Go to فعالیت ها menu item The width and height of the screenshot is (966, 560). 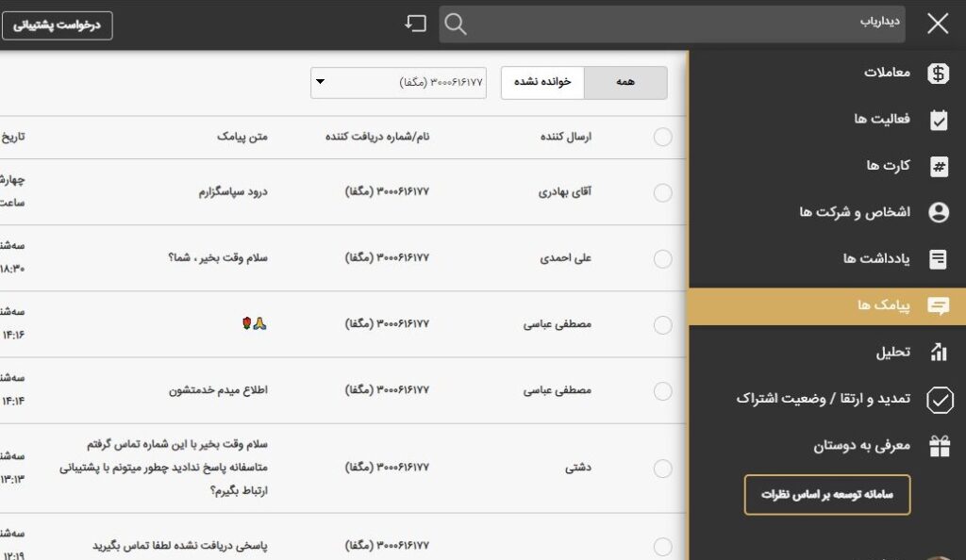click(882, 119)
